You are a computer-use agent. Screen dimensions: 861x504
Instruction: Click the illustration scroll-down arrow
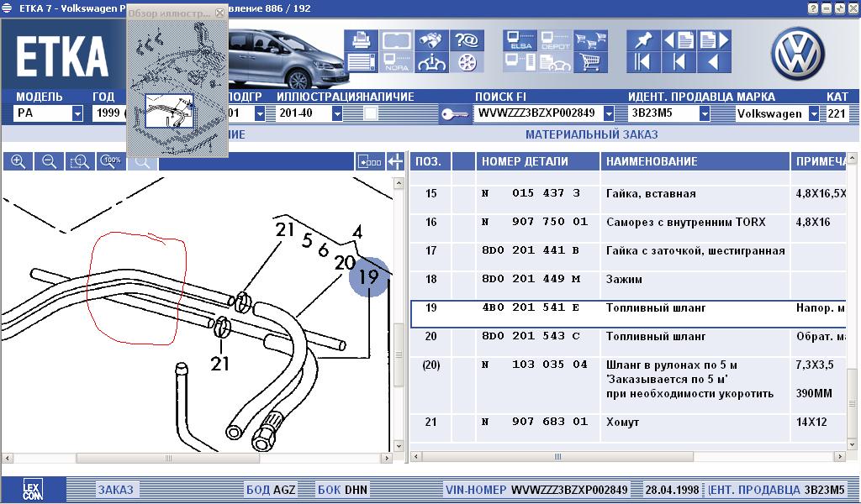click(399, 446)
